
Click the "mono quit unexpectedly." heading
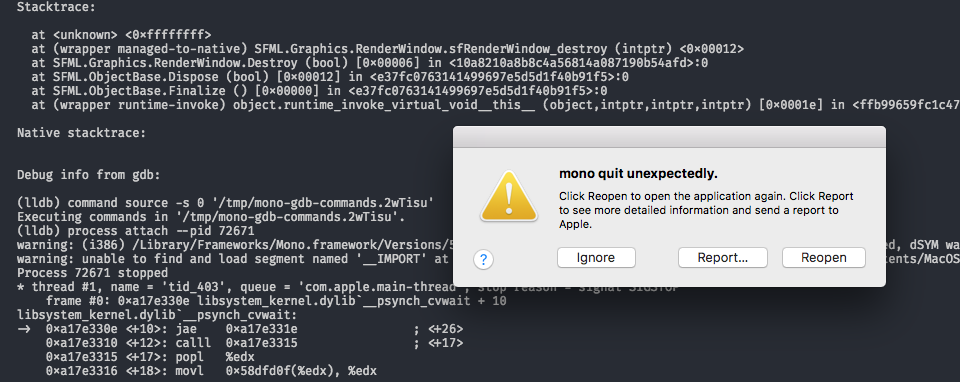click(638, 174)
